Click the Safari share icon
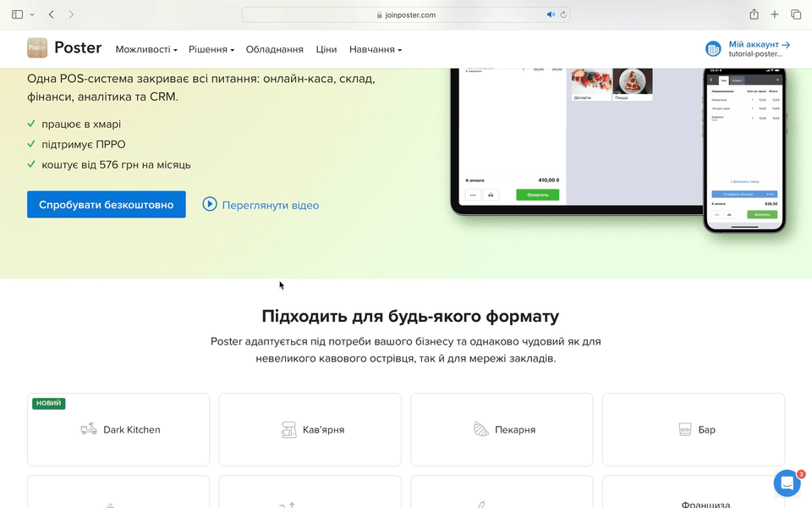Image resolution: width=812 pixels, height=508 pixels. 754,14
